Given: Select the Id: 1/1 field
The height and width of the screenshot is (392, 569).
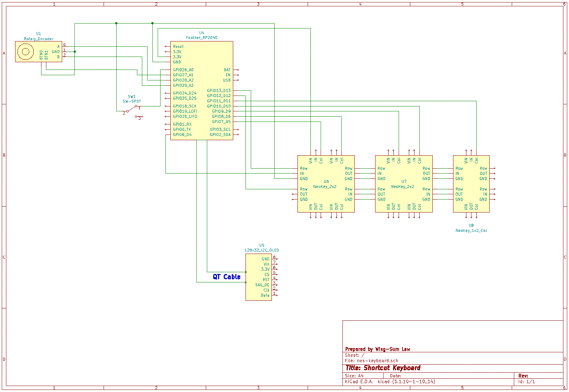Looking at the screenshot, I should (x=527, y=381).
